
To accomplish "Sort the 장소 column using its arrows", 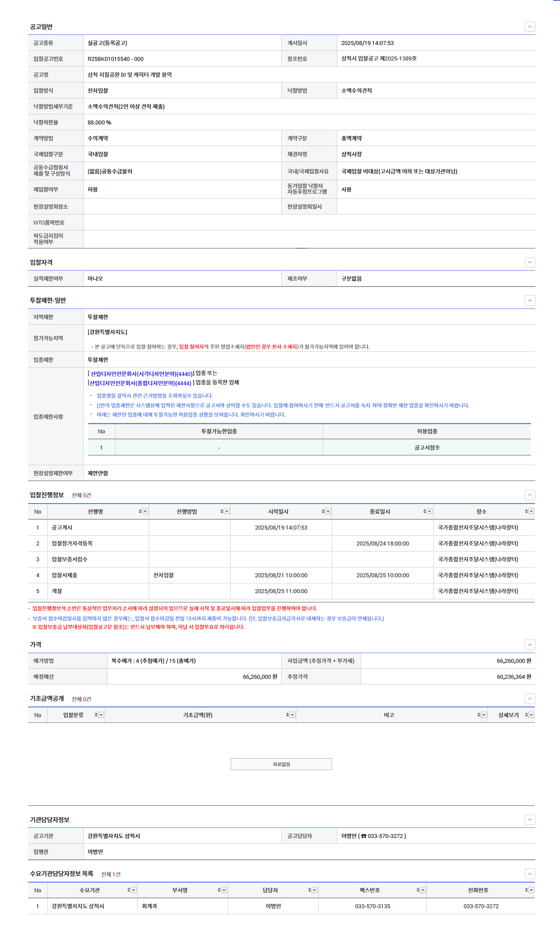I will coord(526,511).
